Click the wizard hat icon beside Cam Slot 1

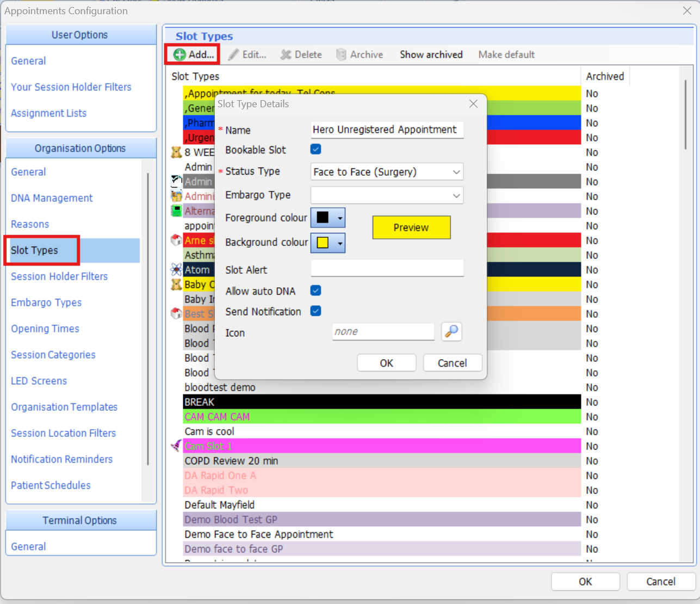pyautogui.click(x=176, y=446)
